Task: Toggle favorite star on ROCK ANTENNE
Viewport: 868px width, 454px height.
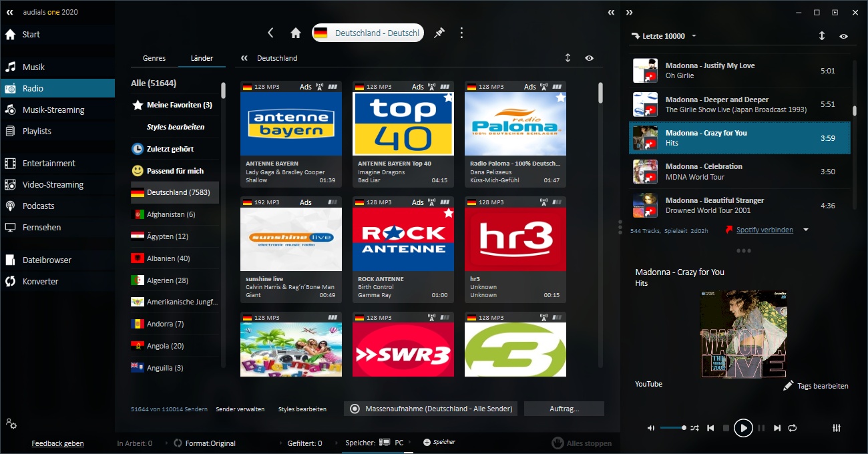Action: 448,213
